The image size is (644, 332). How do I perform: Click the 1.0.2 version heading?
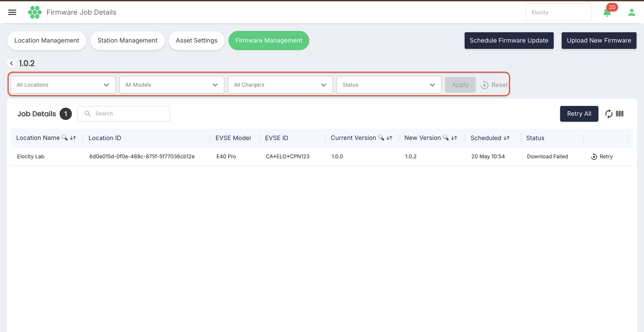[27, 63]
